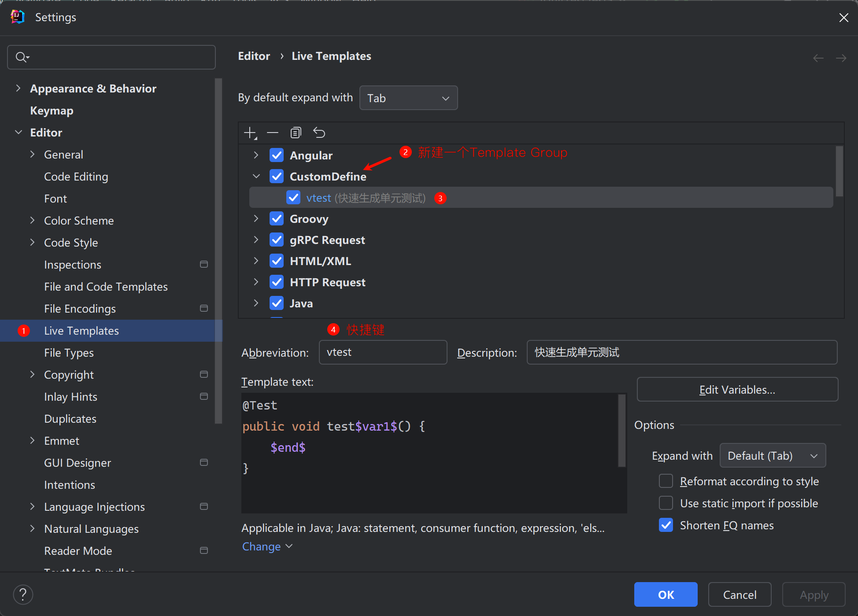Click the Restore deleted defaults icon
858x616 pixels.
pos(319,133)
